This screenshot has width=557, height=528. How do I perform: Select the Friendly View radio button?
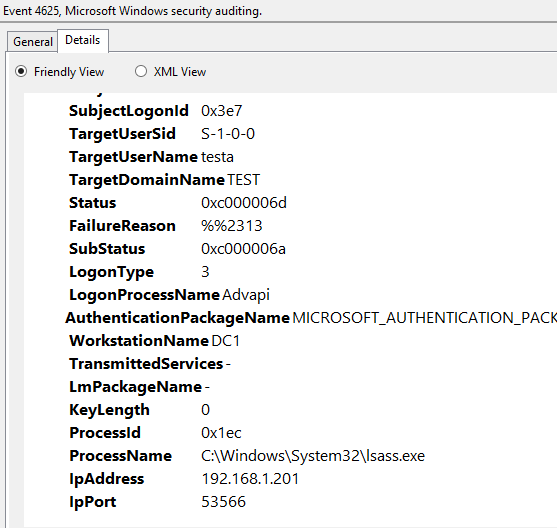(21, 71)
